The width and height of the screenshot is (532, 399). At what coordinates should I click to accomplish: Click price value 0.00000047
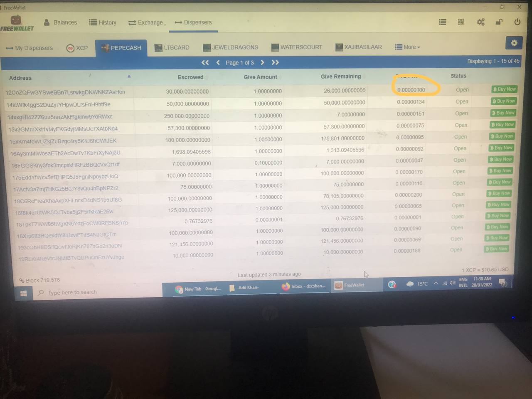[x=409, y=160]
